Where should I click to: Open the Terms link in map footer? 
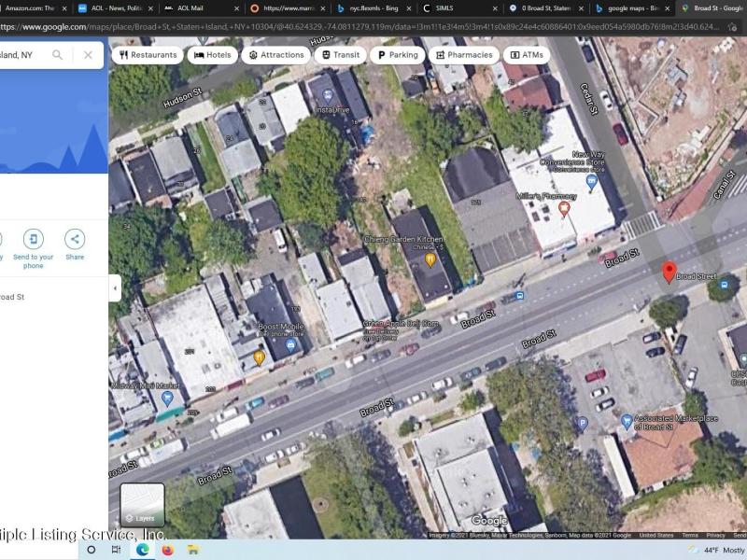click(x=690, y=535)
